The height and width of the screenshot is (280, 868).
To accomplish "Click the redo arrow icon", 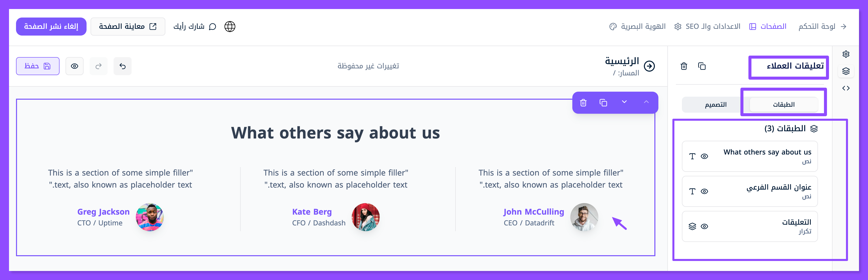I will tap(98, 66).
